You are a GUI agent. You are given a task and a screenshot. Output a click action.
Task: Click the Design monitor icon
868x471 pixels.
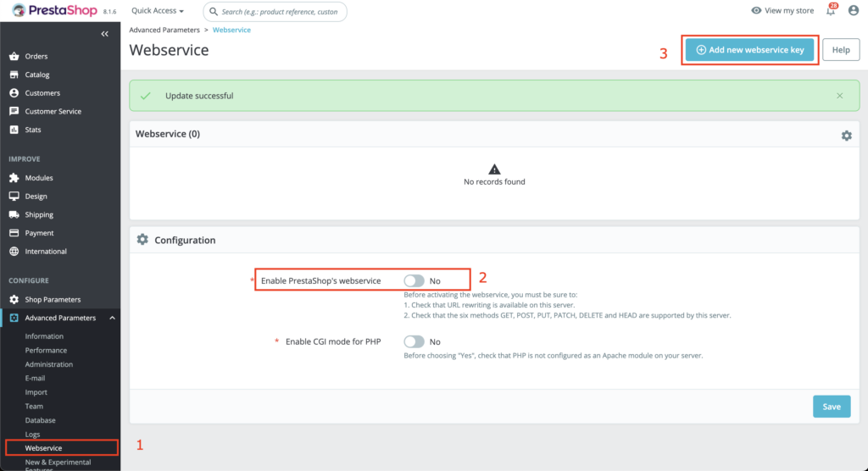click(x=14, y=196)
